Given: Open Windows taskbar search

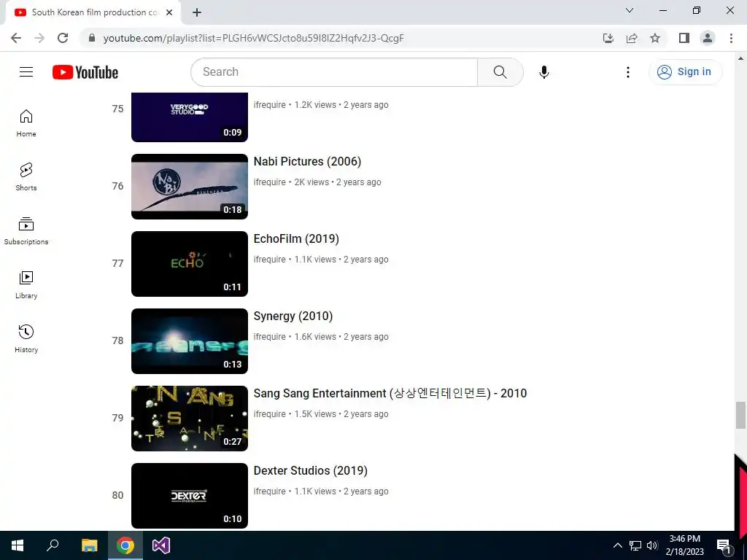Looking at the screenshot, I should [53, 545].
